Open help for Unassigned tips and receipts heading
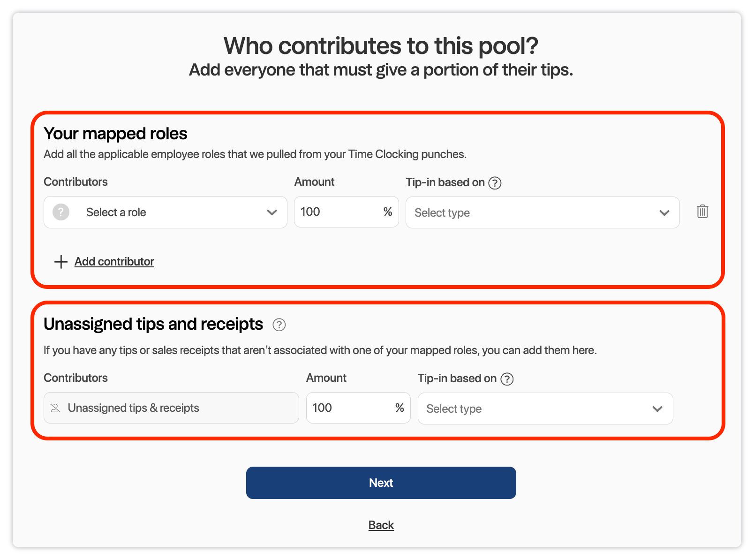 point(279,325)
